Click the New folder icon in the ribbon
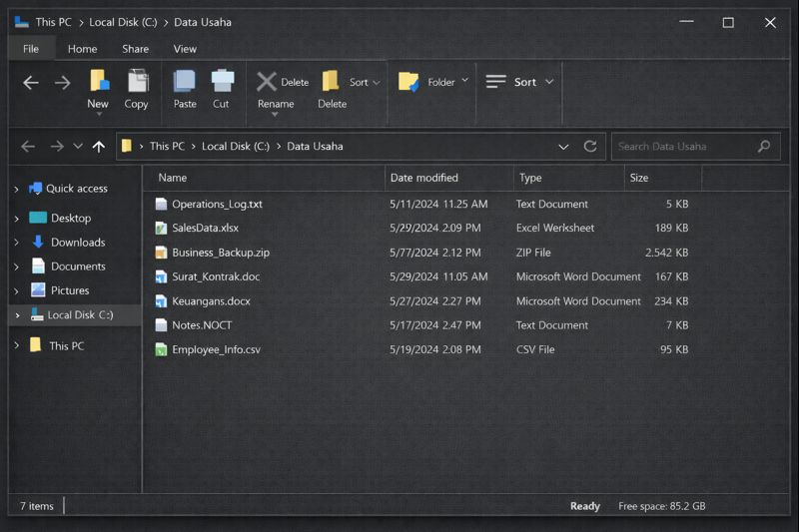Viewport: 799px width, 532px height. pos(98,81)
